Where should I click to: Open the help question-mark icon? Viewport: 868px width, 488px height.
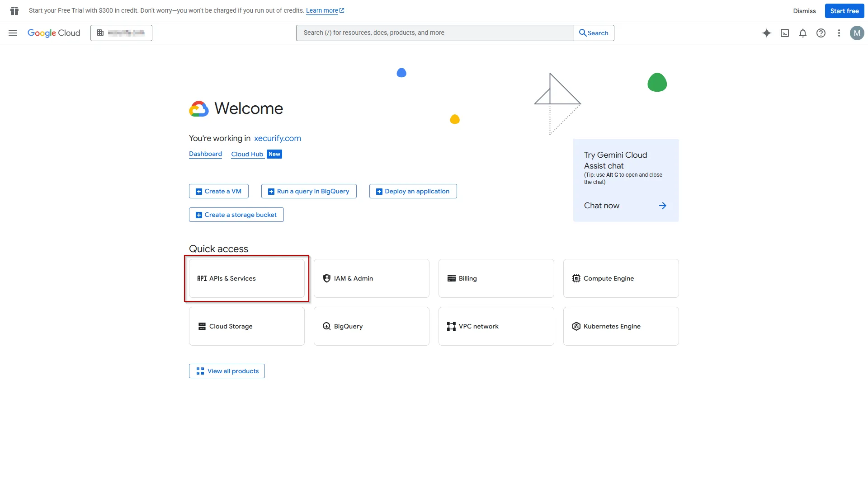(x=821, y=33)
